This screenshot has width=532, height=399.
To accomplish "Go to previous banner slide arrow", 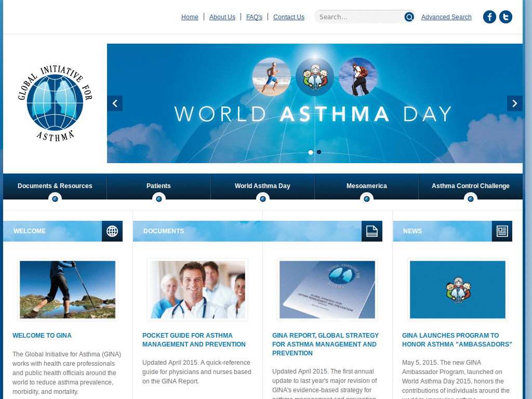I will [x=115, y=103].
